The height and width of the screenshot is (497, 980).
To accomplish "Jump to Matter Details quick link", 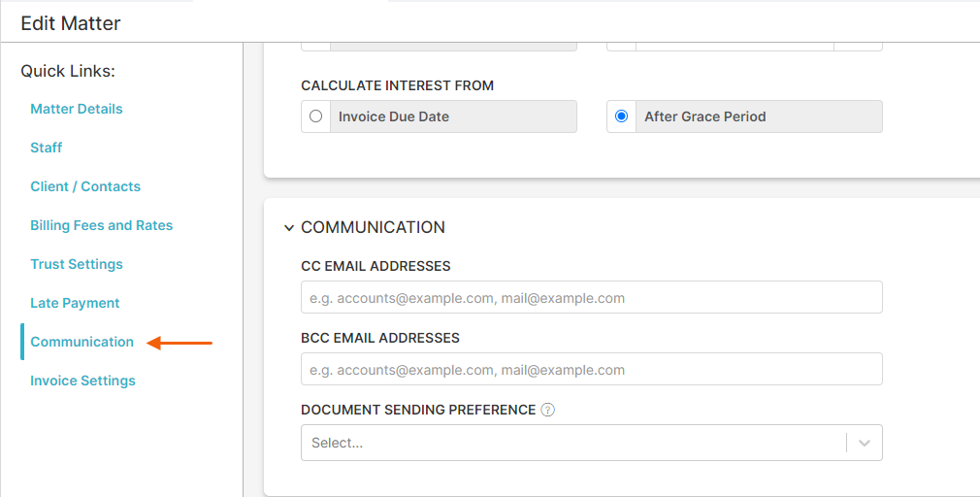I will [77, 109].
